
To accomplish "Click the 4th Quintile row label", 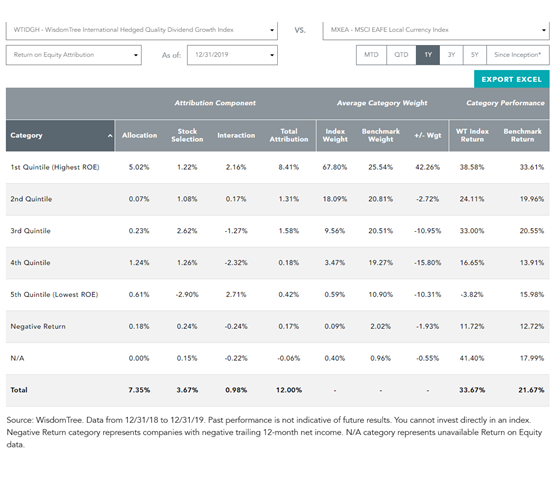I will (x=30, y=263).
